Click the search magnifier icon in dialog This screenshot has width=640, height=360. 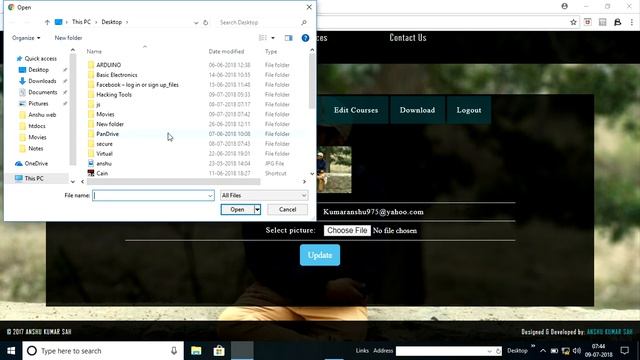304,22
